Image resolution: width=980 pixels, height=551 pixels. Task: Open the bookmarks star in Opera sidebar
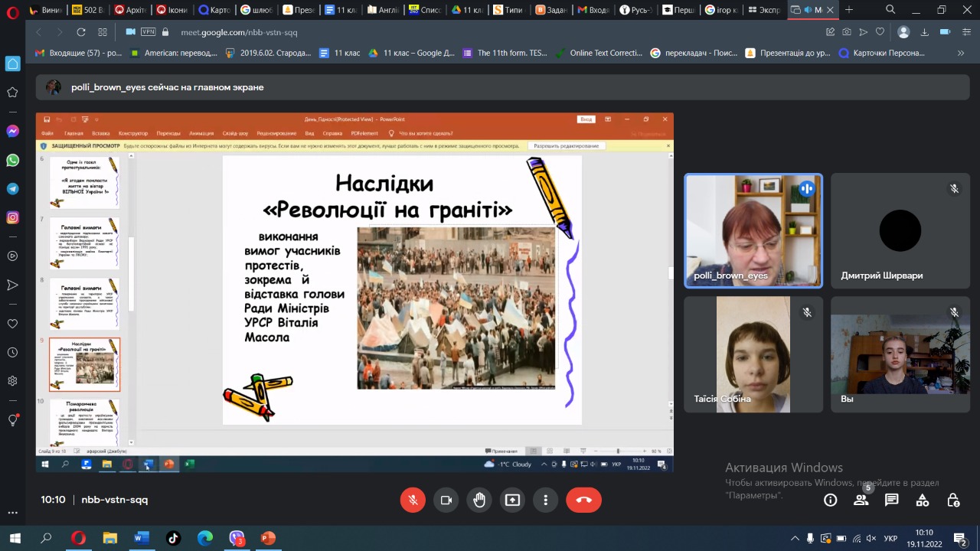[x=12, y=93]
